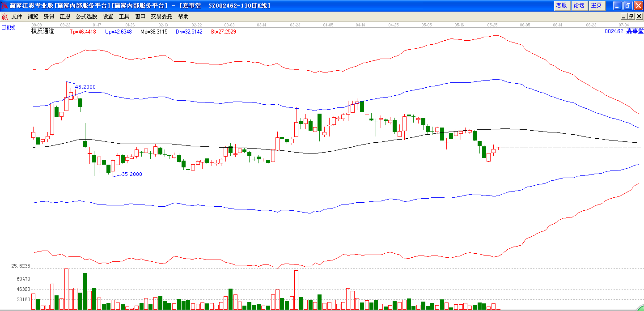Viewport: 644px width, 311px height.
Task: Click the 05-25 date marker on timeline
Action: click(x=492, y=25)
